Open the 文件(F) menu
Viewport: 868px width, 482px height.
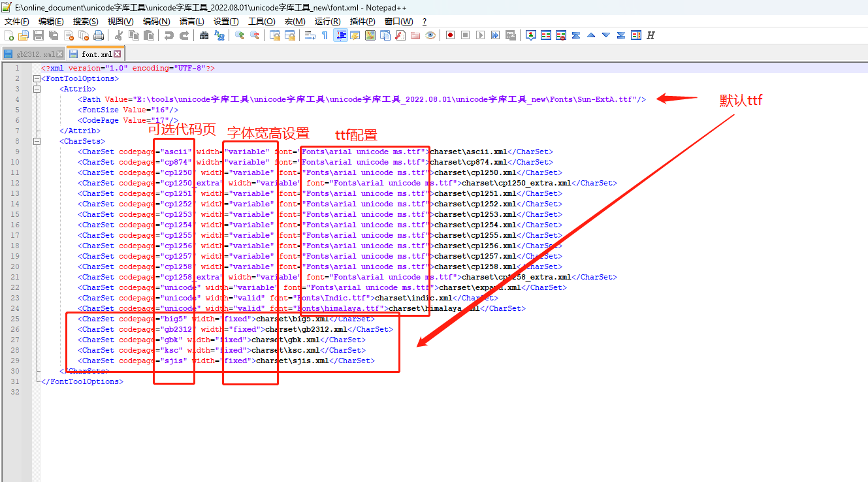(x=17, y=22)
